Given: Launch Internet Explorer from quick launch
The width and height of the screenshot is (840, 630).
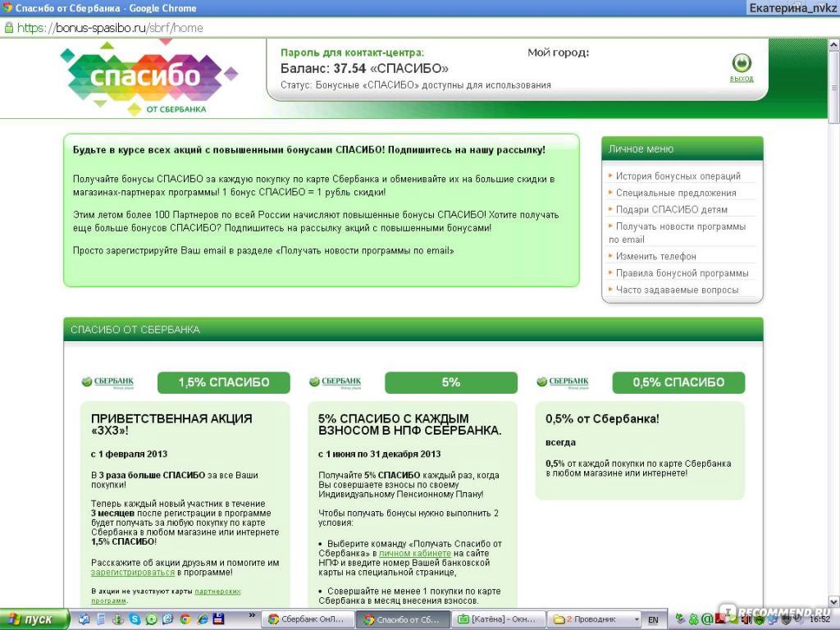Looking at the screenshot, I should coord(202,619).
